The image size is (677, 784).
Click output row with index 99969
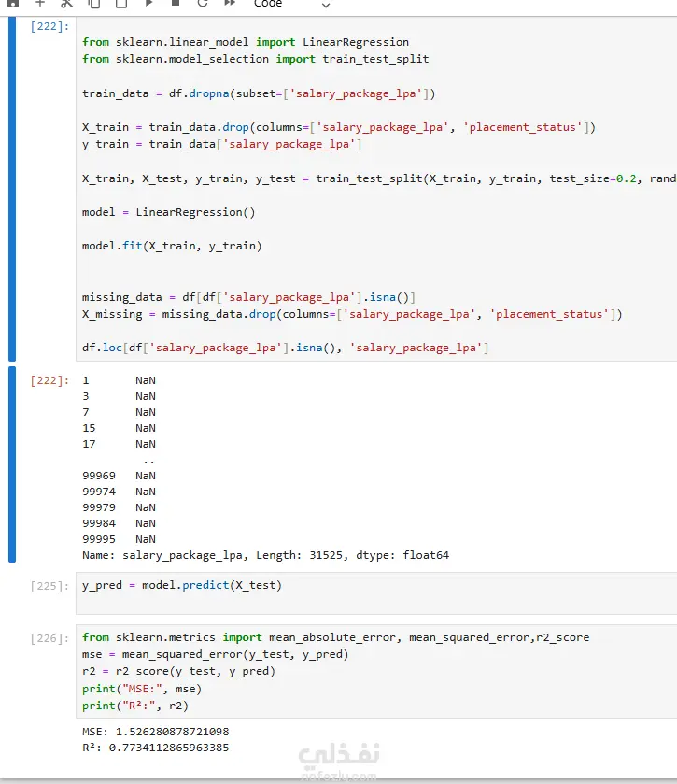[119, 476]
